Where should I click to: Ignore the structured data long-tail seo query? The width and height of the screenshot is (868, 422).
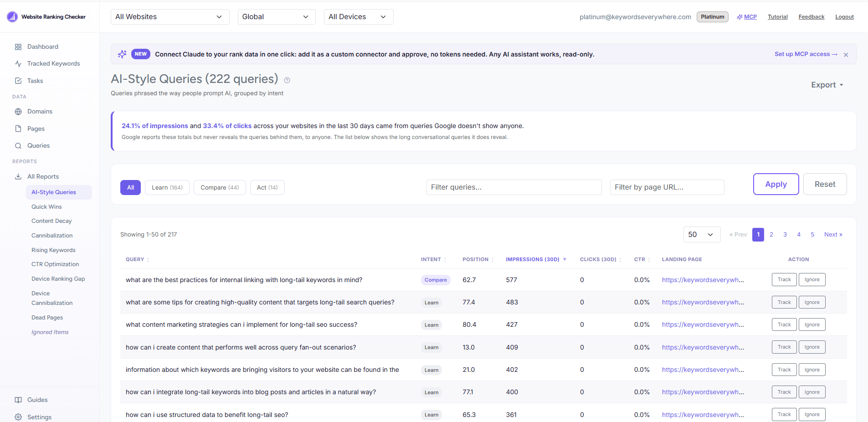tap(812, 415)
